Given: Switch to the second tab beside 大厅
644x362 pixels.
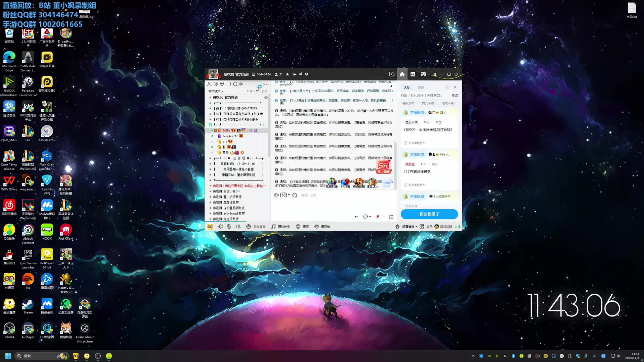Looking at the screenshot, I should click(x=421, y=87).
